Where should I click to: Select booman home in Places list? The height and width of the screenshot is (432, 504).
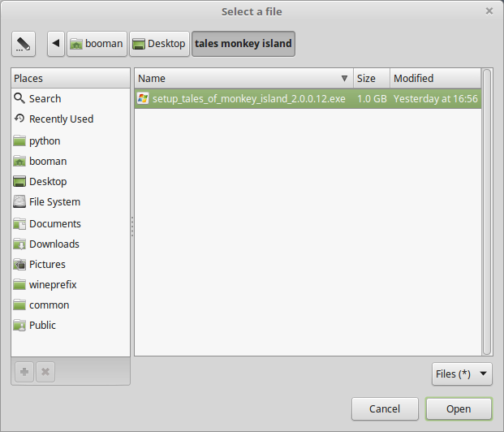[x=71, y=161]
